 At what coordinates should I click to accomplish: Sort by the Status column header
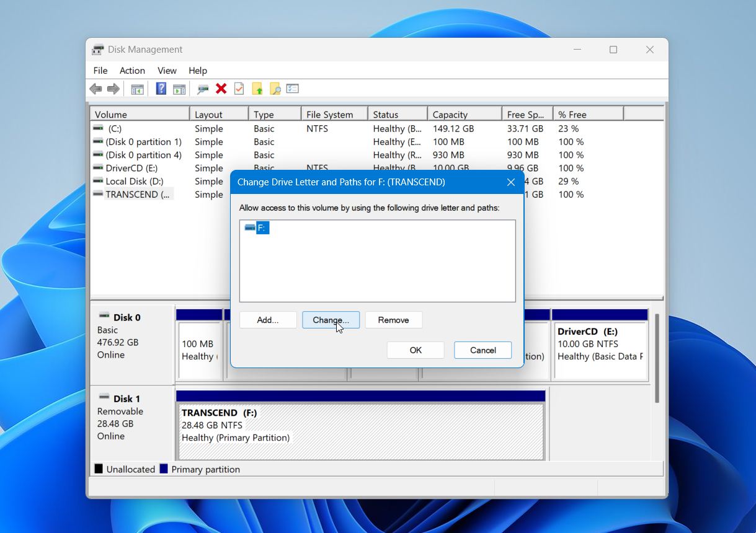(398, 114)
